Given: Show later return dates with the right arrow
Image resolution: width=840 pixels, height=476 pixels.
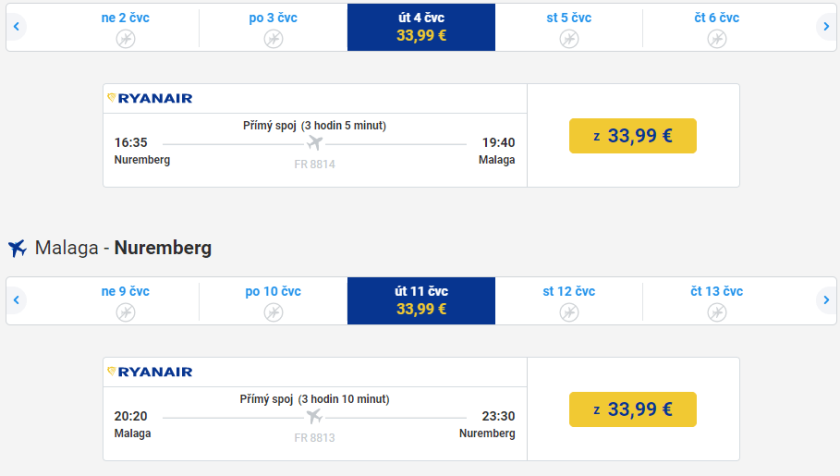Looking at the screenshot, I should 825,300.
